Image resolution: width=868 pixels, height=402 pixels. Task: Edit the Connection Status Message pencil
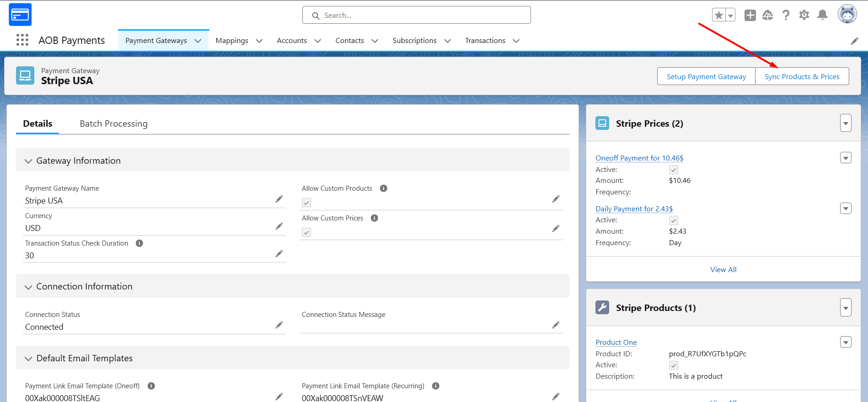click(x=556, y=325)
